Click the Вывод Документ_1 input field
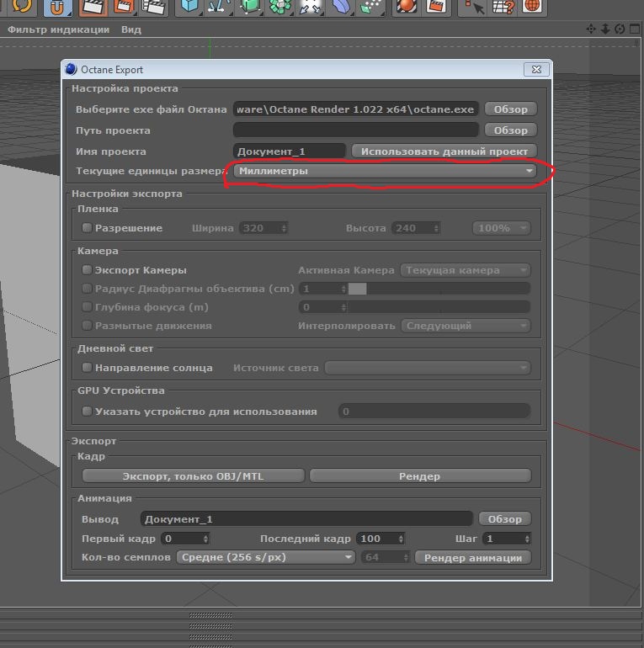This screenshot has width=644, height=648. 306,518
